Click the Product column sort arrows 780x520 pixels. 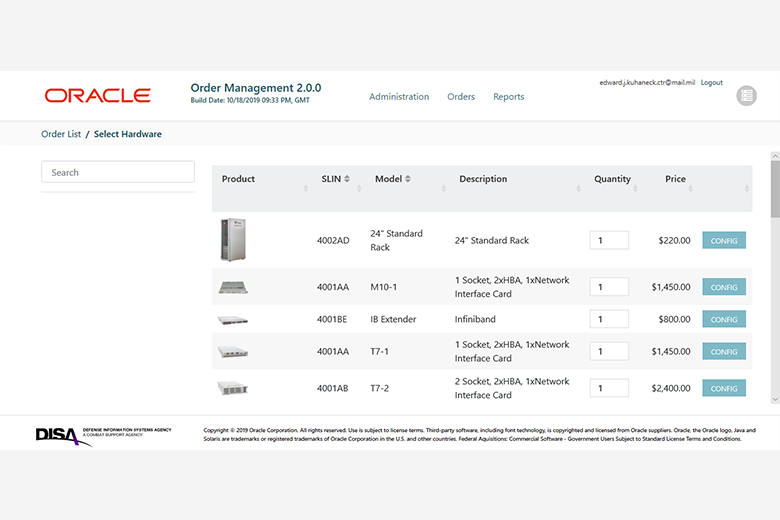[305, 189]
